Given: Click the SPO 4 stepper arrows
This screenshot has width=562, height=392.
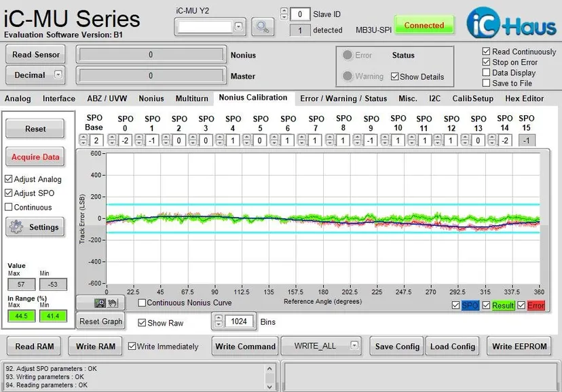Looking at the screenshot, I should [220, 140].
